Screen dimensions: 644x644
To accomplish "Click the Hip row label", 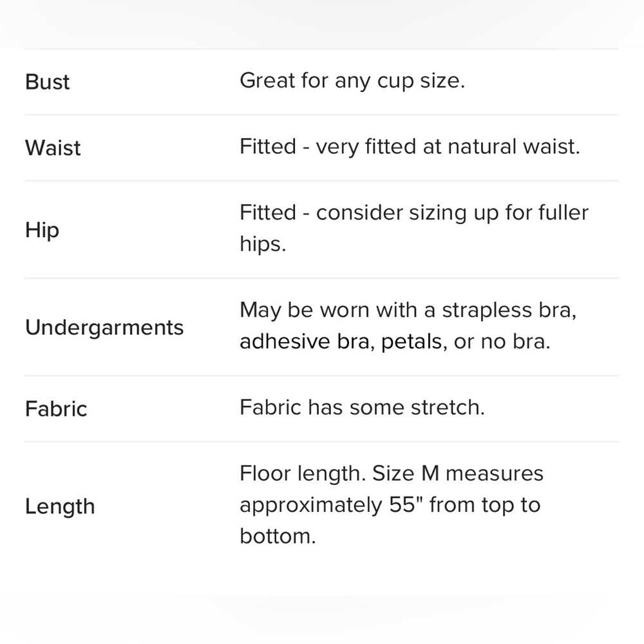I will [x=42, y=230].
